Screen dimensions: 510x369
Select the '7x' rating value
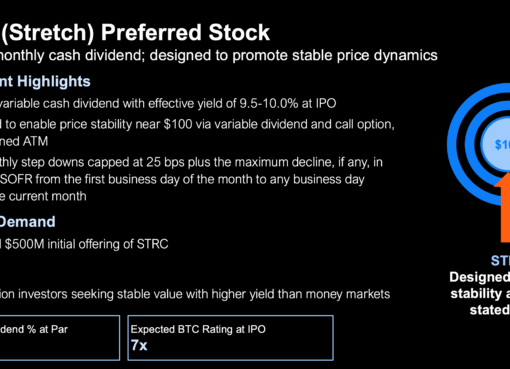point(139,345)
